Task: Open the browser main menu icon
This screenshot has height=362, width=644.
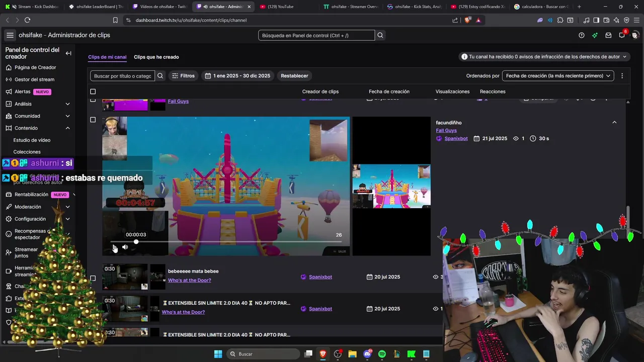Action: click(636, 20)
